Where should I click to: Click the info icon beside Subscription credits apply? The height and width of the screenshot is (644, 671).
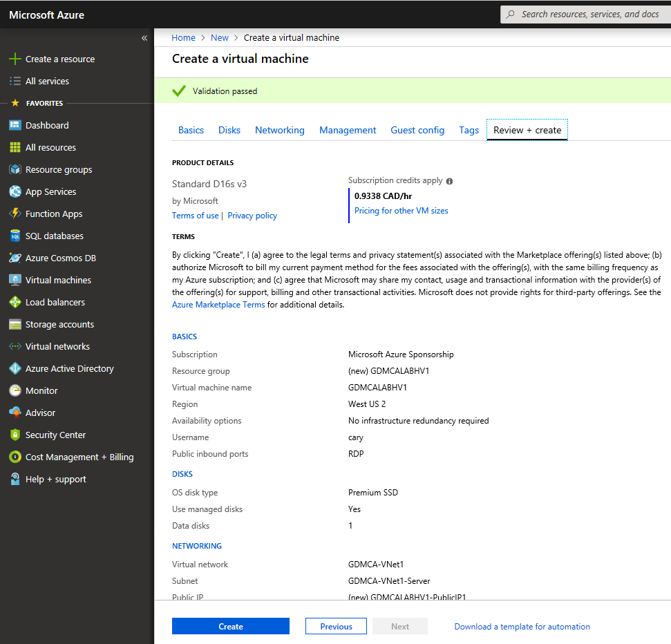point(449,181)
